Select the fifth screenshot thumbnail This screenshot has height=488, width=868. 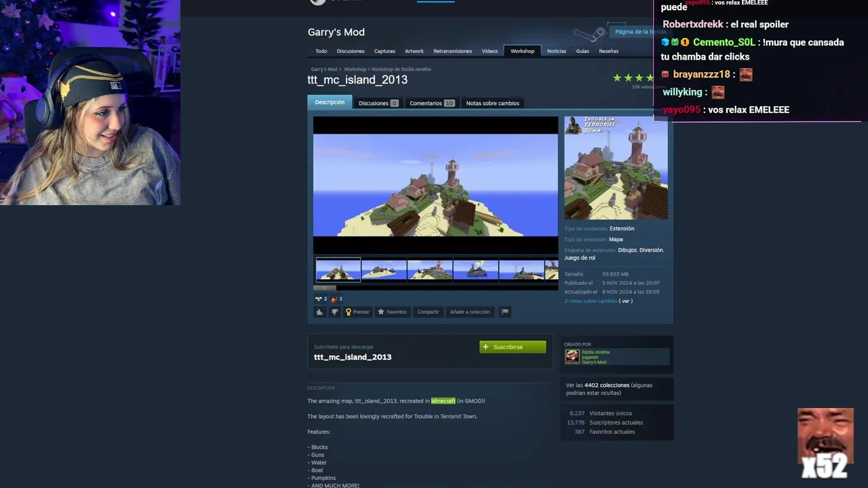pos(521,270)
